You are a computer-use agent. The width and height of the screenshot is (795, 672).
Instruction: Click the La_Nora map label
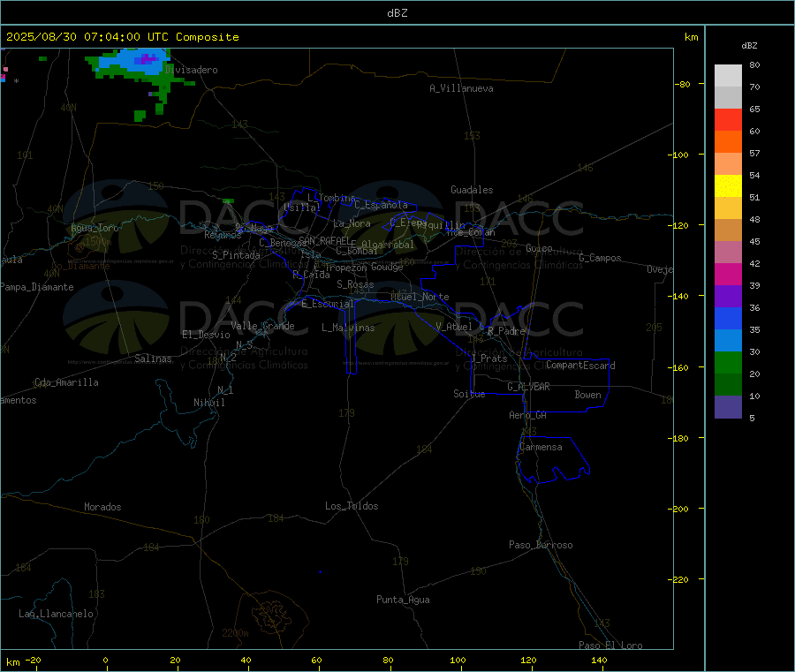tap(352, 223)
